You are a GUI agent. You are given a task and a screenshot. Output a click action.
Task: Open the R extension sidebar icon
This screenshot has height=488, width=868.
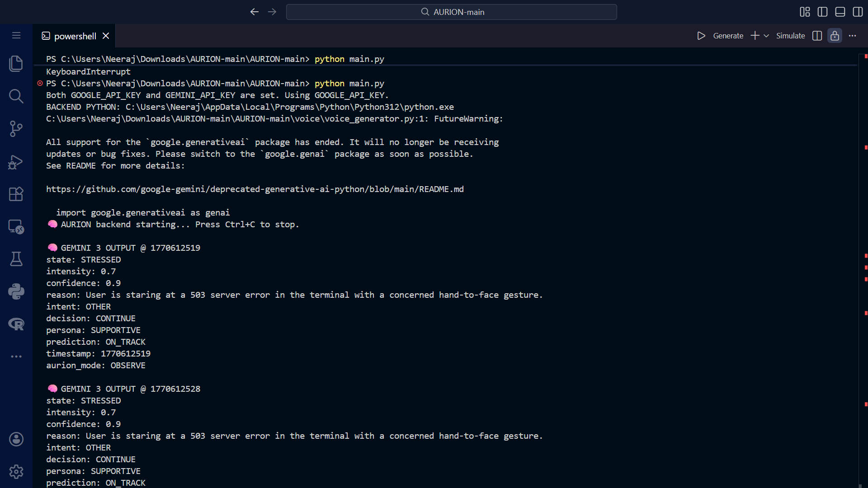tap(16, 324)
